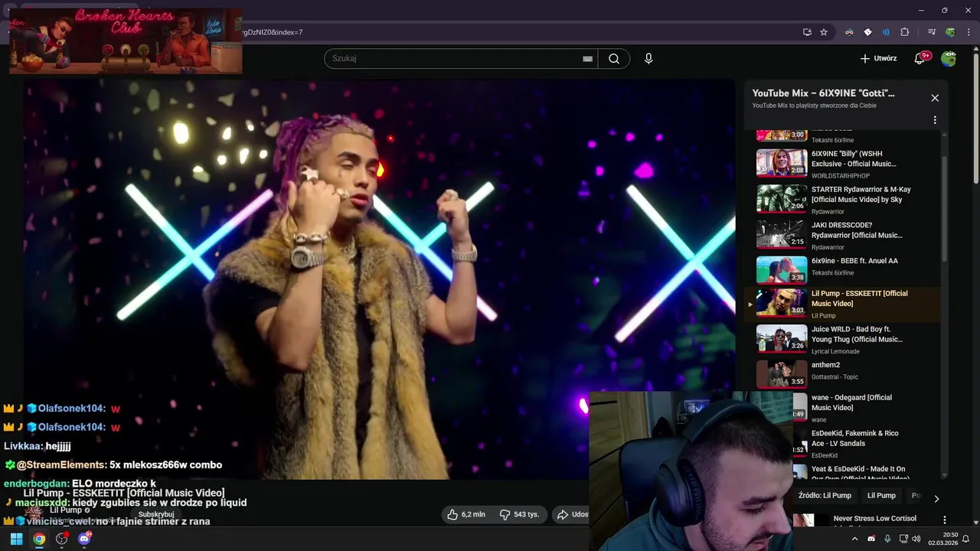Show more filter chips with right arrow
The image size is (980, 551).
coord(936,499)
